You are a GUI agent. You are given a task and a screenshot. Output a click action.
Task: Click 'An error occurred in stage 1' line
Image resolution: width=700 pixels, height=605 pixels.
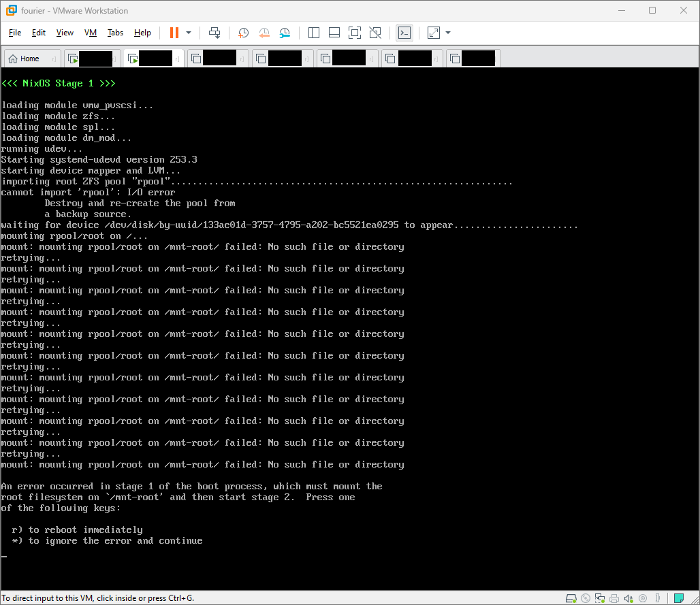point(191,487)
